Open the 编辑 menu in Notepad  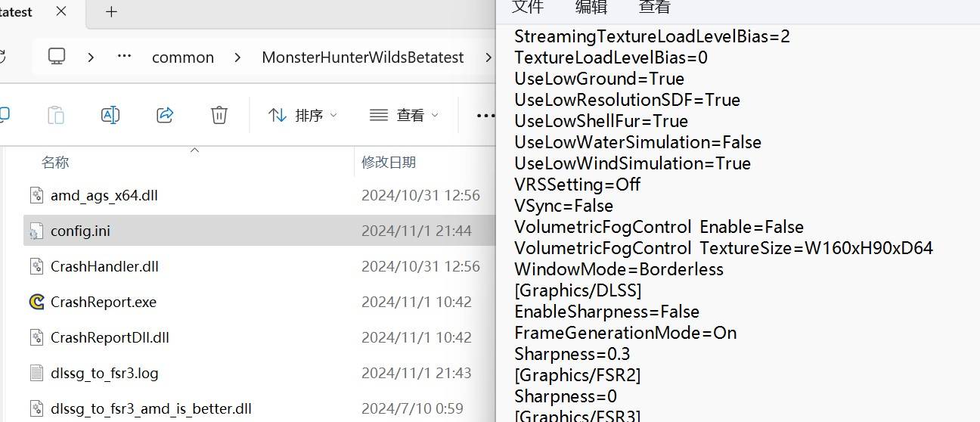tap(591, 7)
